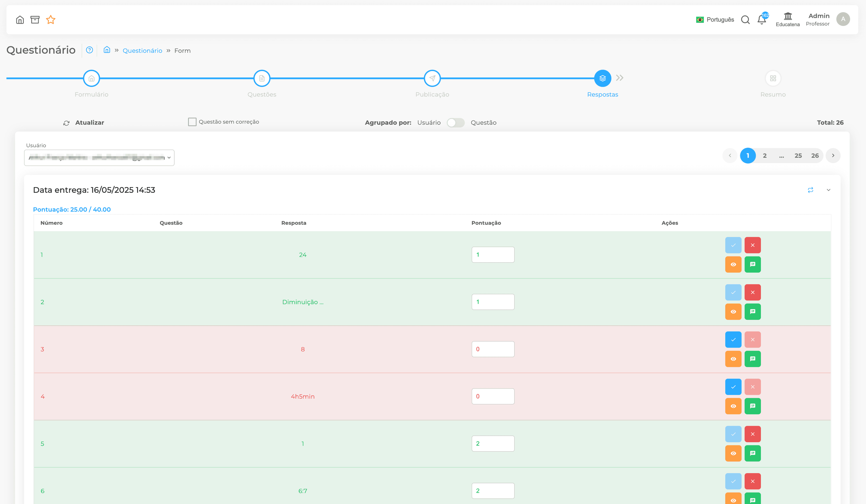Open the Português language selector
Image resolution: width=866 pixels, height=504 pixels.
[715, 20]
